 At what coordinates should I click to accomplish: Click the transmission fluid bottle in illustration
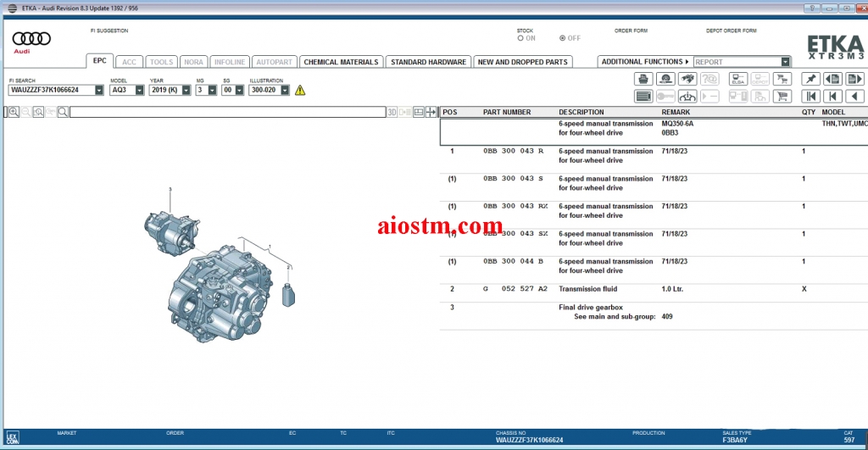[x=288, y=295]
